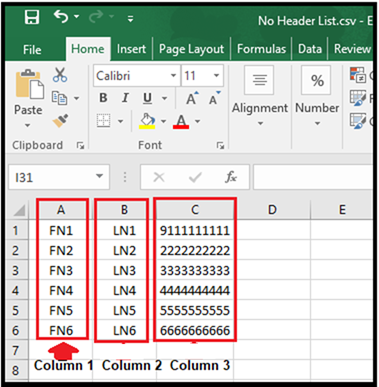Expand the font name dropdown
This screenshot has height=387, width=379.
click(174, 76)
